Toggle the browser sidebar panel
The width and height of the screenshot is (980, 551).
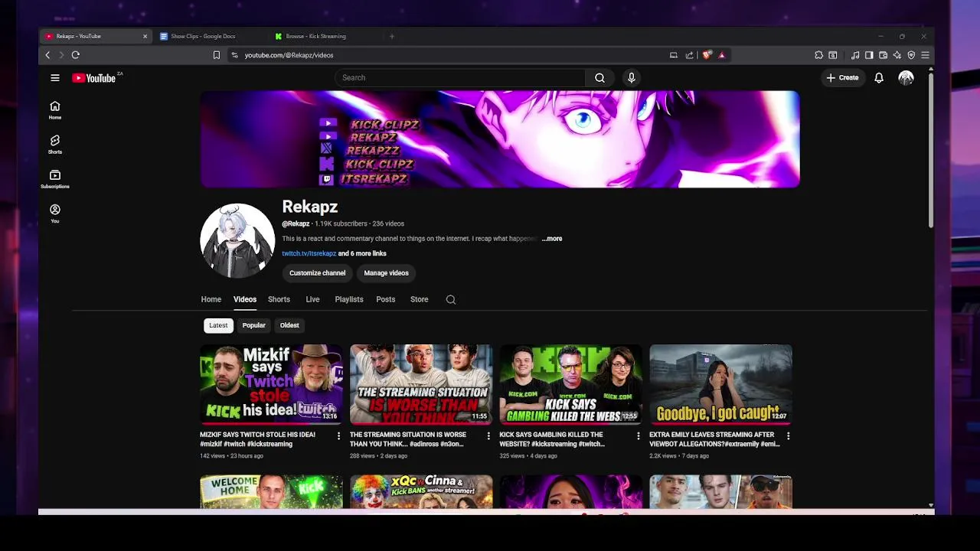[x=869, y=55]
